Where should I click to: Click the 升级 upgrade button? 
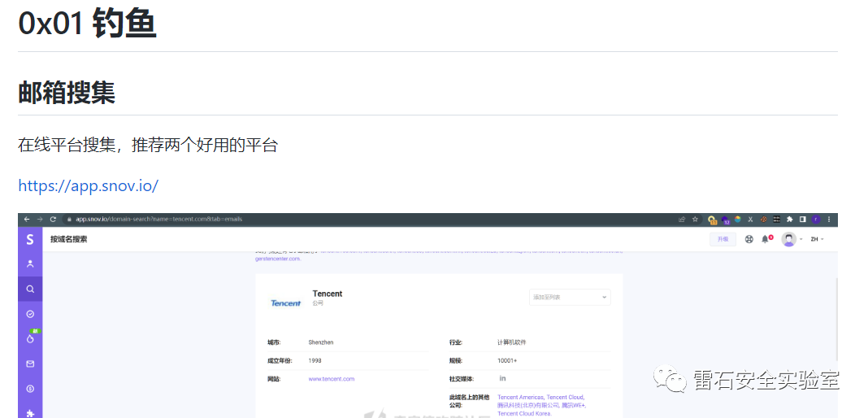click(x=723, y=239)
